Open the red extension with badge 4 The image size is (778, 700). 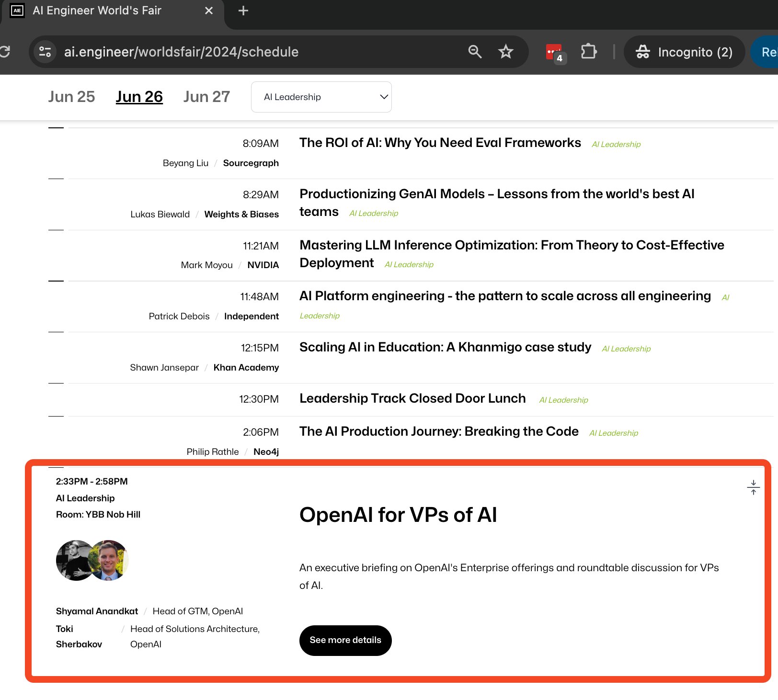click(556, 53)
